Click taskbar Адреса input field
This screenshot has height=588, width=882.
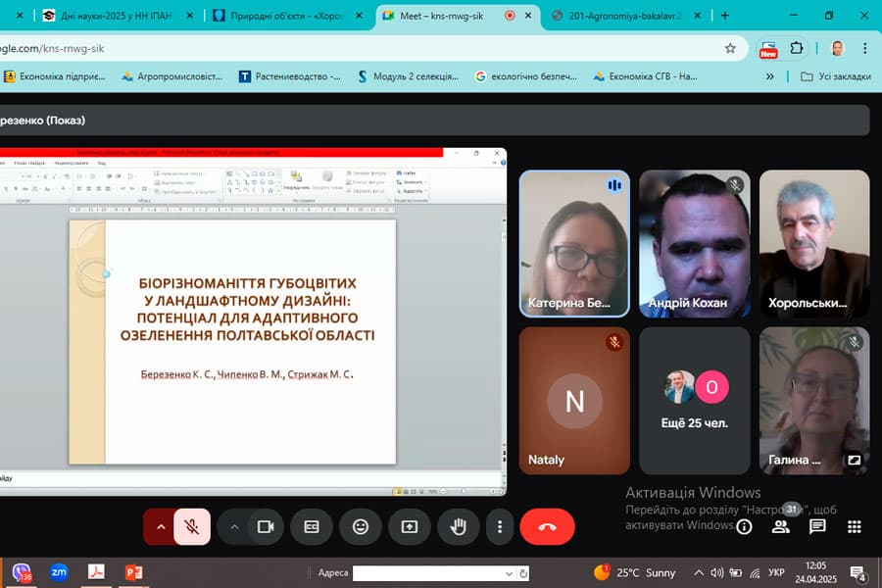427,573
